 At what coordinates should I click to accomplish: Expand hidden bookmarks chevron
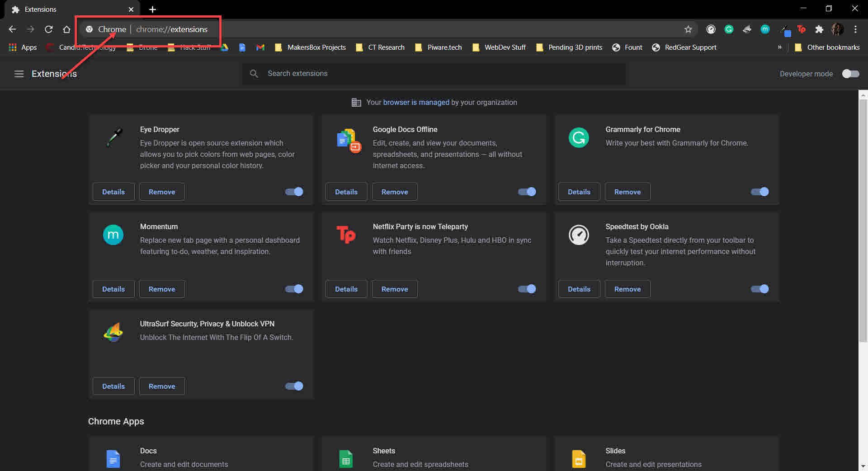[779, 47]
